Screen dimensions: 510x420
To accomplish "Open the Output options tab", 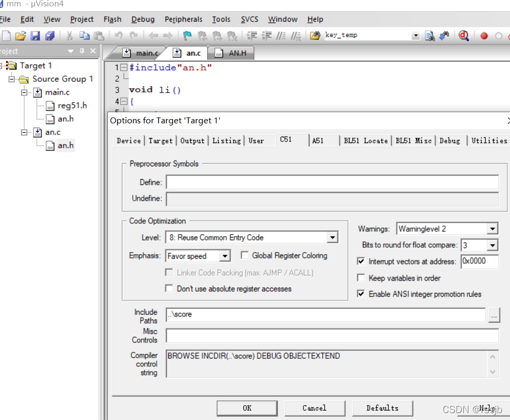I will [x=192, y=141].
